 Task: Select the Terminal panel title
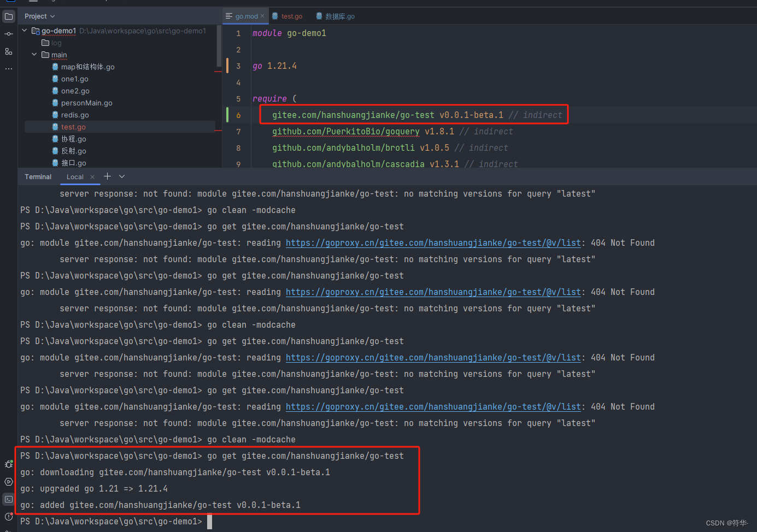point(38,177)
